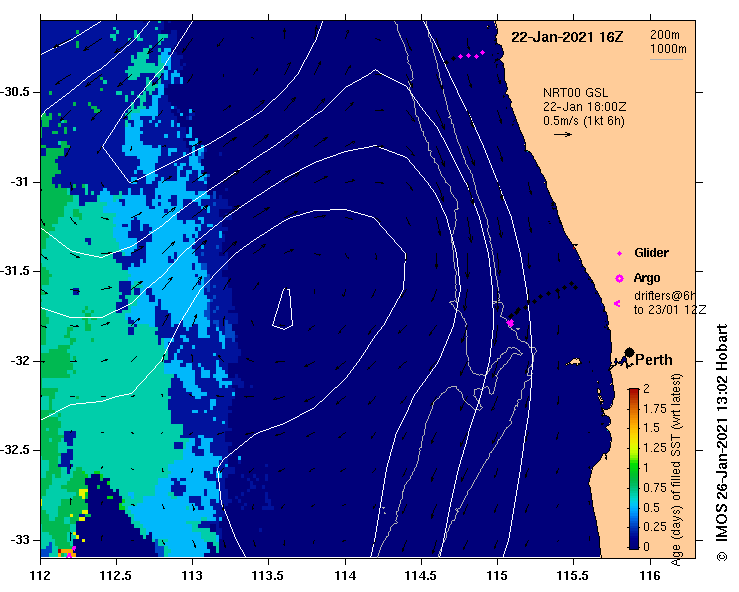Click the 22-Jan 18:00Z timestamp text
The height and width of the screenshot is (592, 739).
tap(584, 107)
